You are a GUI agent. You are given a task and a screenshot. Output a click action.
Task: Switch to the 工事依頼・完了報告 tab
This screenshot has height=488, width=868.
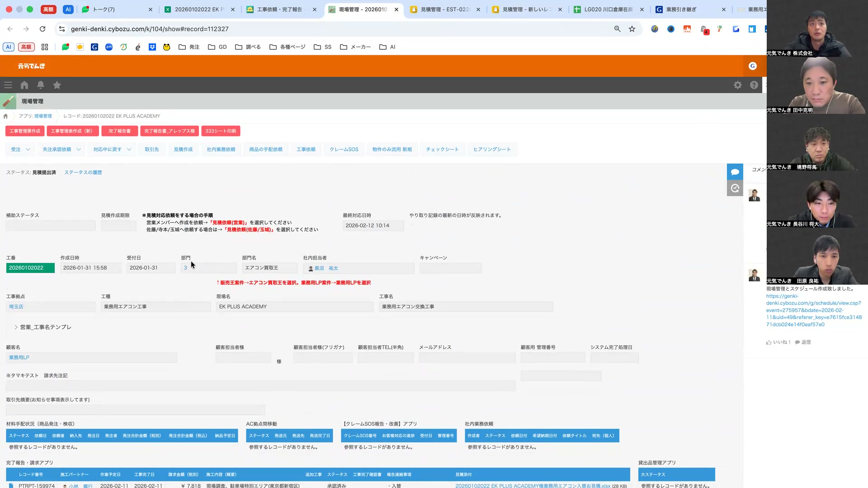click(281, 9)
